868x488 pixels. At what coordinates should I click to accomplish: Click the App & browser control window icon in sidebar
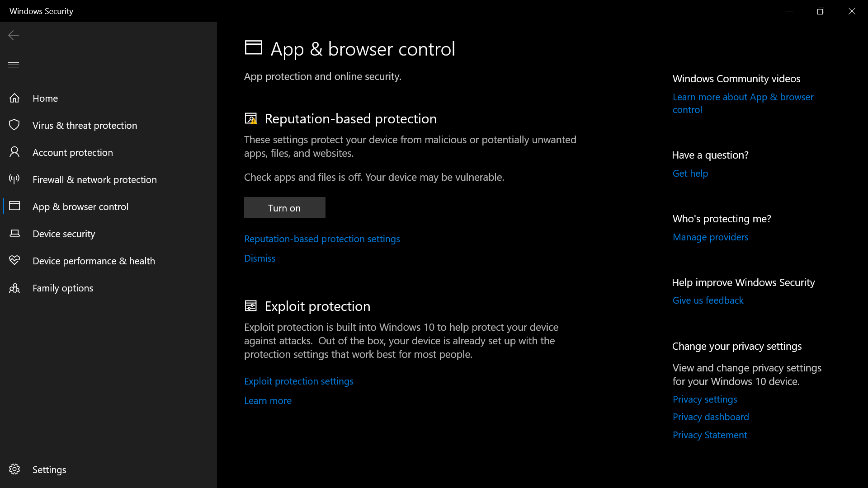coord(14,206)
